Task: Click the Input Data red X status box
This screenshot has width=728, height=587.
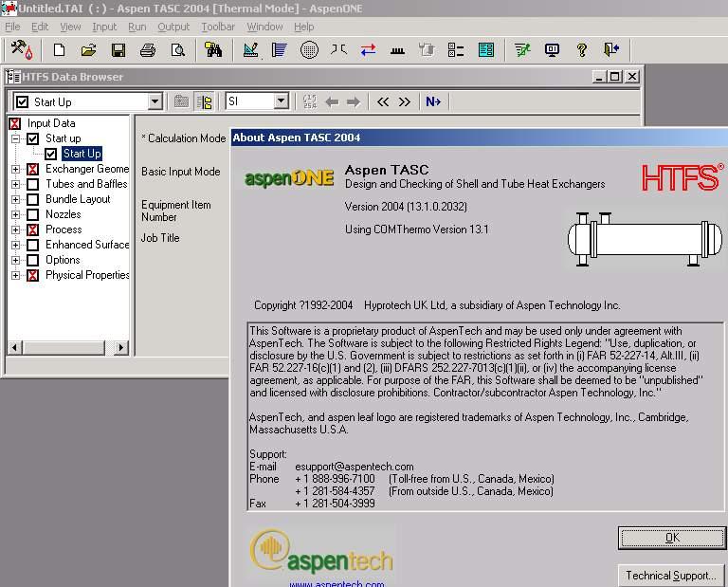Action: pyautogui.click(x=15, y=123)
